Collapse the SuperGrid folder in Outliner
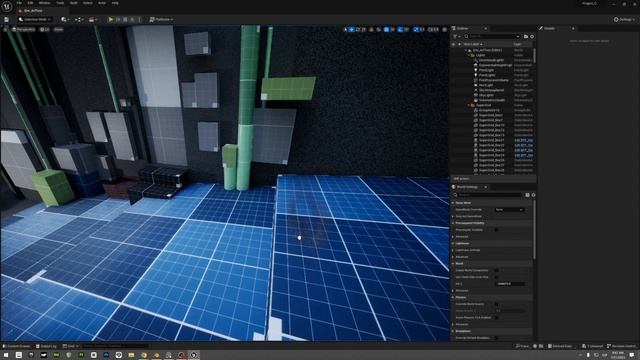This screenshot has height=360, width=640. [x=469, y=105]
